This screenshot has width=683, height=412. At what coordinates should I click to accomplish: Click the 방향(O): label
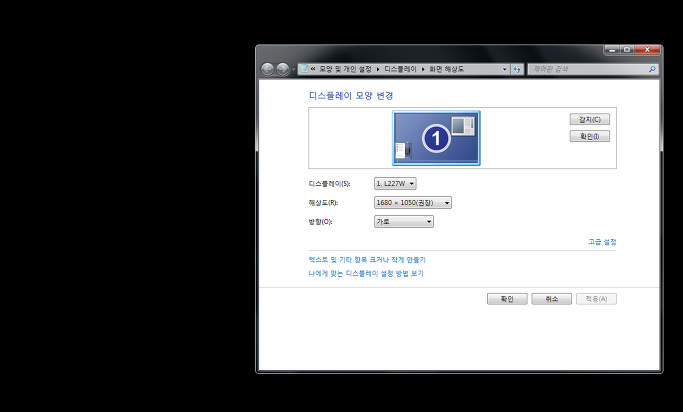[x=320, y=222]
